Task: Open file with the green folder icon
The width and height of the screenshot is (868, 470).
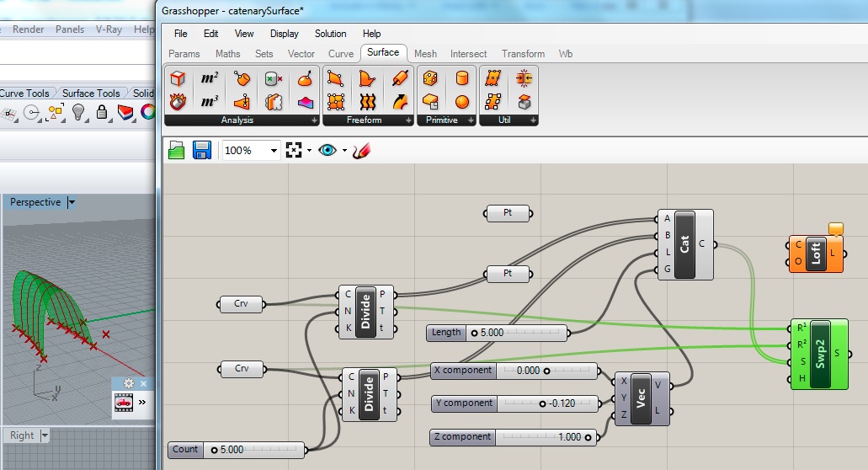Action: (176, 150)
